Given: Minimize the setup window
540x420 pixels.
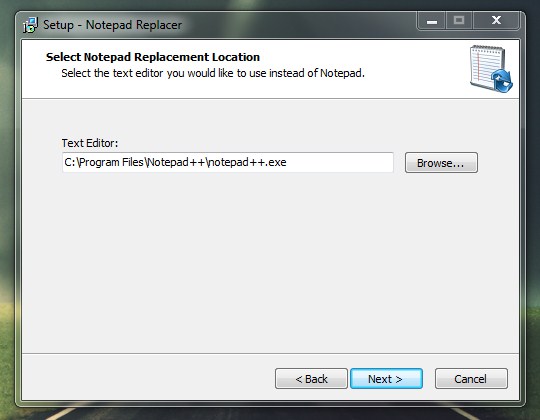Looking at the screenshot, I should pos(432,21).
